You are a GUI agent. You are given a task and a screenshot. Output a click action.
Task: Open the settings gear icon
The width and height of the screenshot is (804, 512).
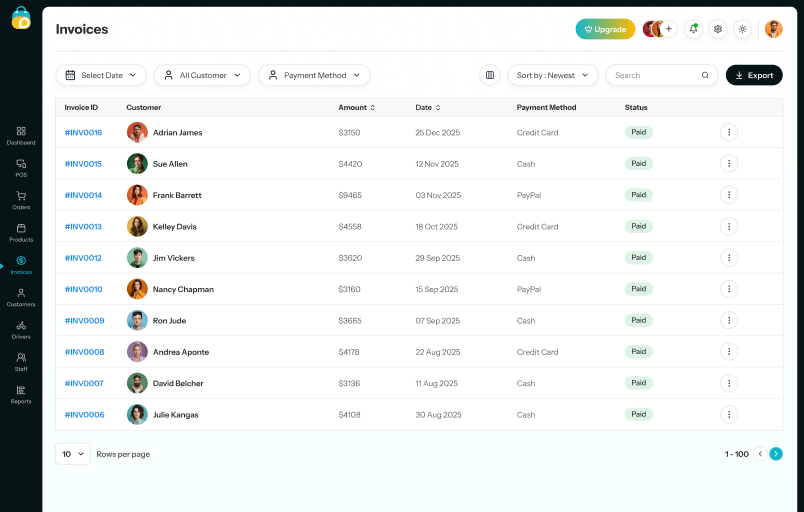[x=718, y=29]
